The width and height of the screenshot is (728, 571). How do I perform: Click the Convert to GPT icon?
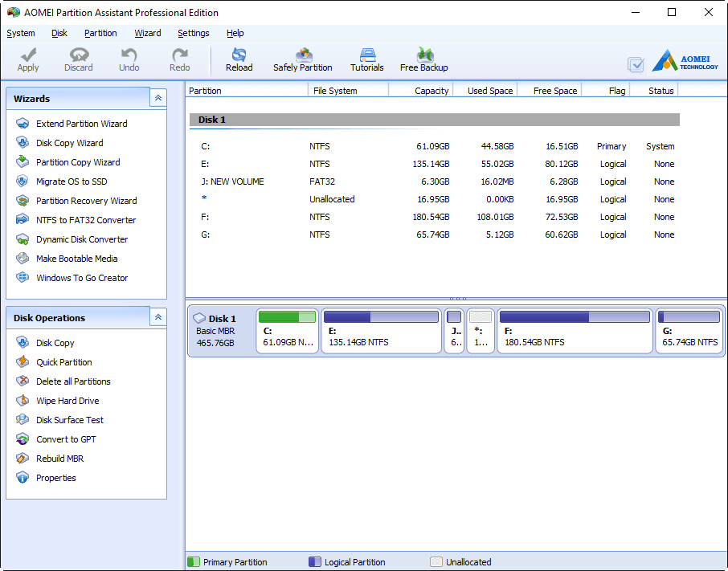(x=22, y=438)
